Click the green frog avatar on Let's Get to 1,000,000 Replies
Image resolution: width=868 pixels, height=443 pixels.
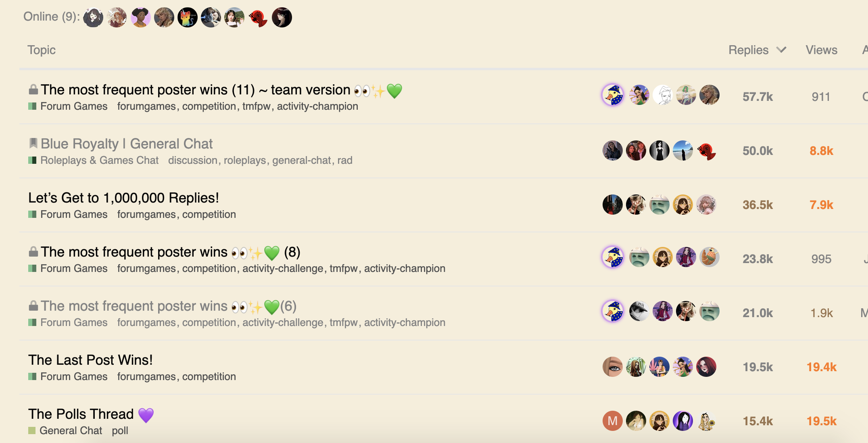tap(659, 205)
